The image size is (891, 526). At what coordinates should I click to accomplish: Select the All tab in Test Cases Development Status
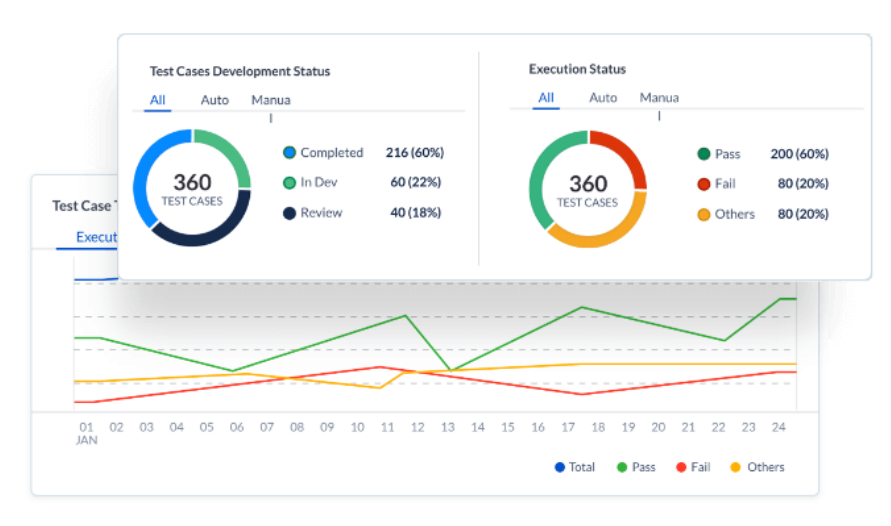[158, 100]
